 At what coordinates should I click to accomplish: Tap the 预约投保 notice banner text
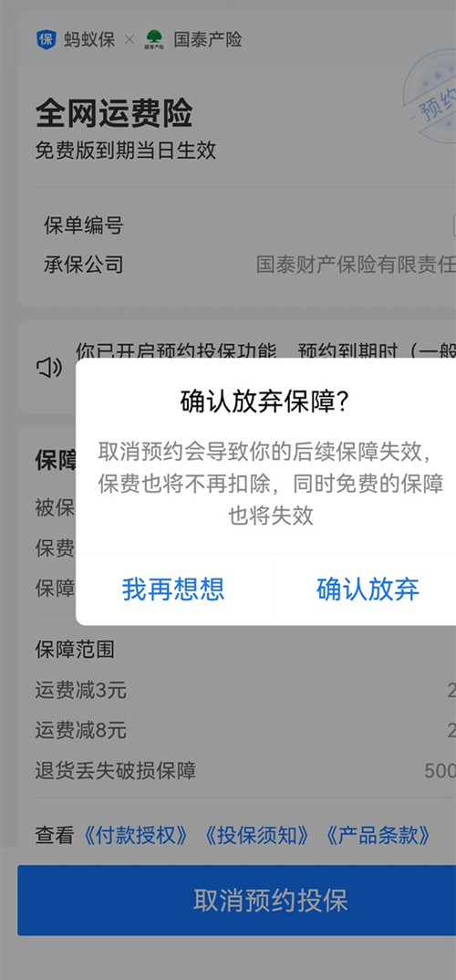pyautogui.click(x=266, y=352)
